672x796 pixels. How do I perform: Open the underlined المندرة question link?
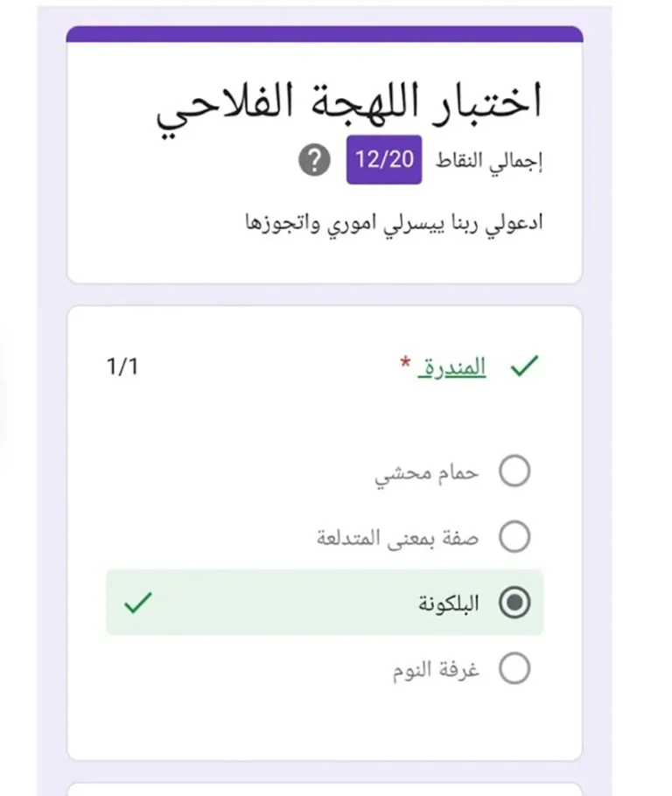coord(452,368)
